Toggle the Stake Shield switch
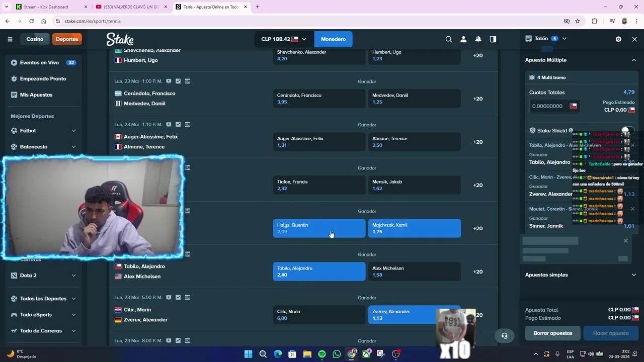This screenshot has height=362, width=644. pyautogui.click(x=627, y=131)
